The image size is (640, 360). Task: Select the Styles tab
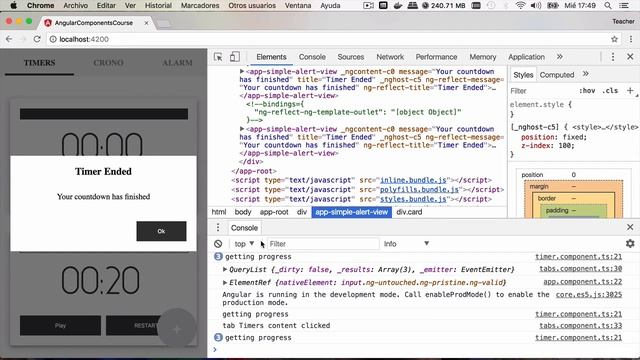coord(523,75)
